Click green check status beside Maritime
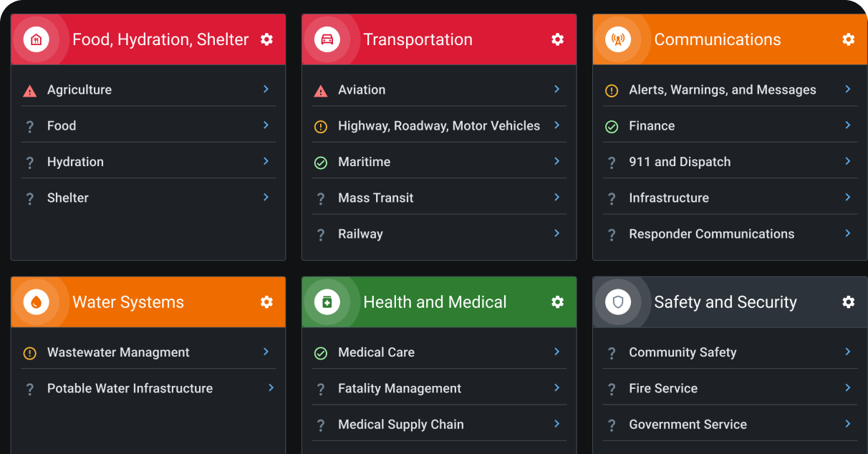 [x=321, y=163]
